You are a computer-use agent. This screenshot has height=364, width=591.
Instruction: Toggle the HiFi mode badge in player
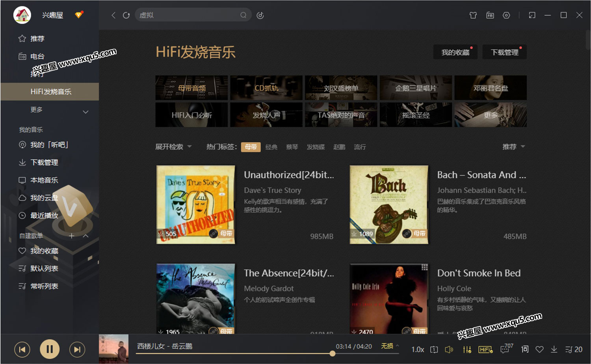[485, 349]
